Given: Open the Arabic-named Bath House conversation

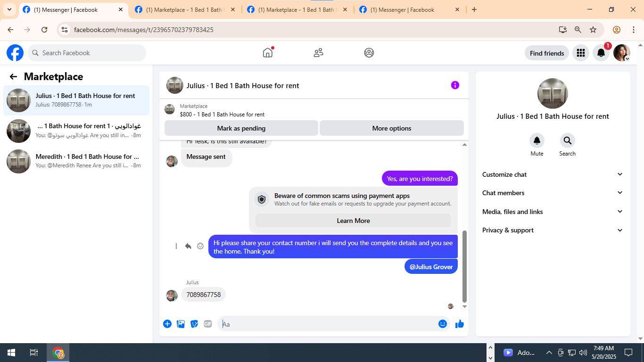Looking at the screenshot, I should (76, 131).
